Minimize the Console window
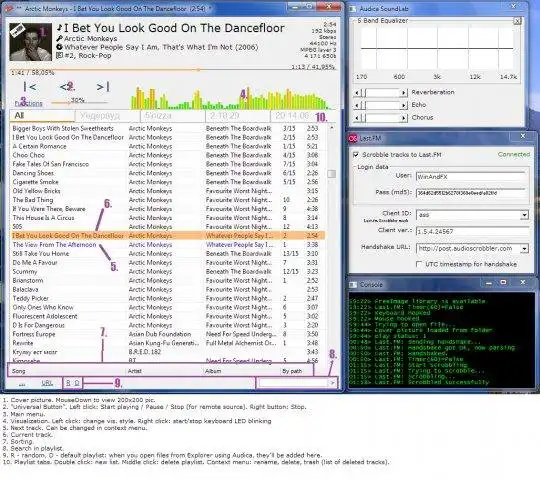Image resolution: width=540 pixels, height=480 pixels. tap(489, 283)
